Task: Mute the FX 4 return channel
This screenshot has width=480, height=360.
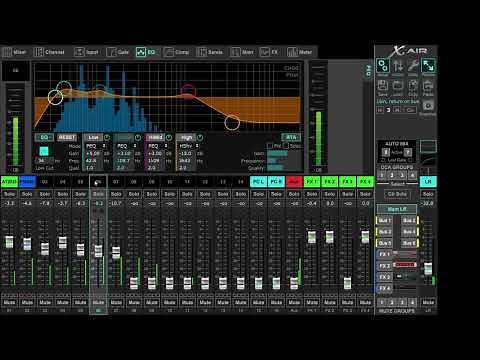Action: point(365,302)
